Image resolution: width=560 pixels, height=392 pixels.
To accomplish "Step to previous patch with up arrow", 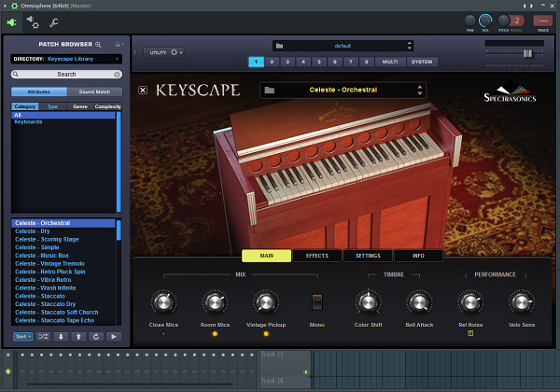I will pos(78,336).
